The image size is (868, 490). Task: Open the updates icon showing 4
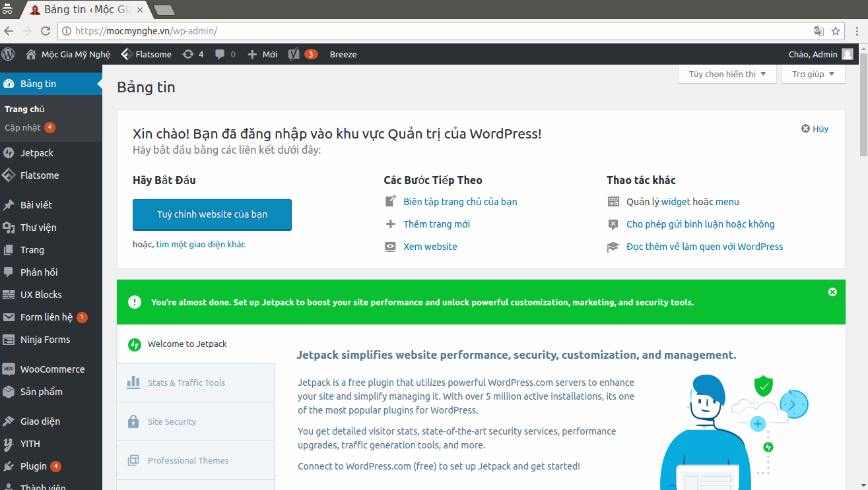193,54
